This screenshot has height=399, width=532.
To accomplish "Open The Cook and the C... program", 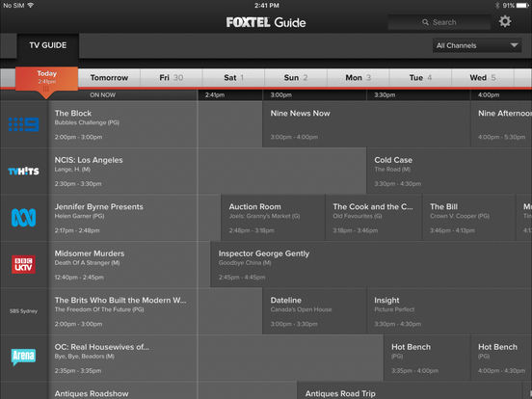I will pos(374,218).
